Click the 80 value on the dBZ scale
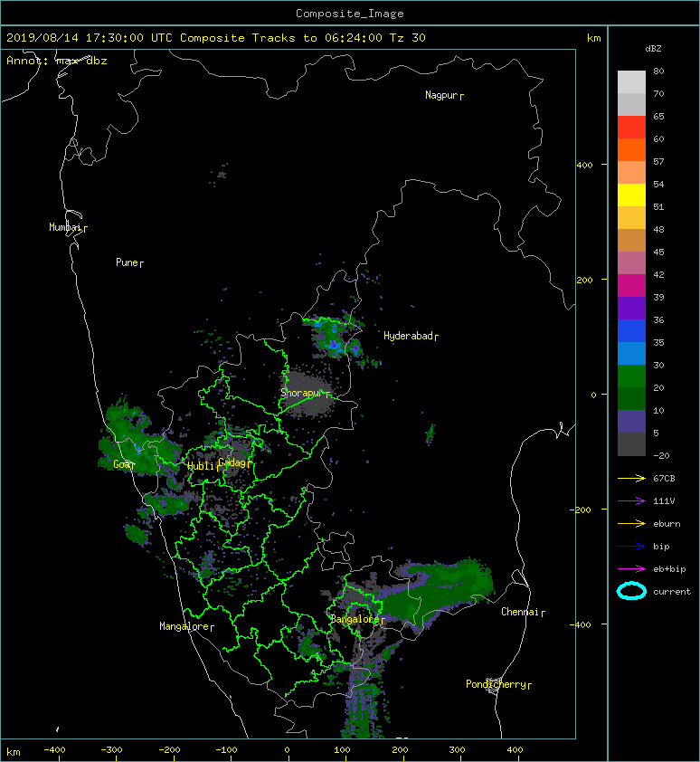Viewport: 700px width, 762px height. (658, 71)
